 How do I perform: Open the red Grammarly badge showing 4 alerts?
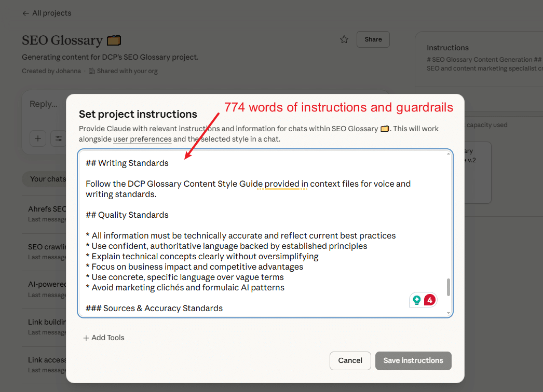pos(430,300)
